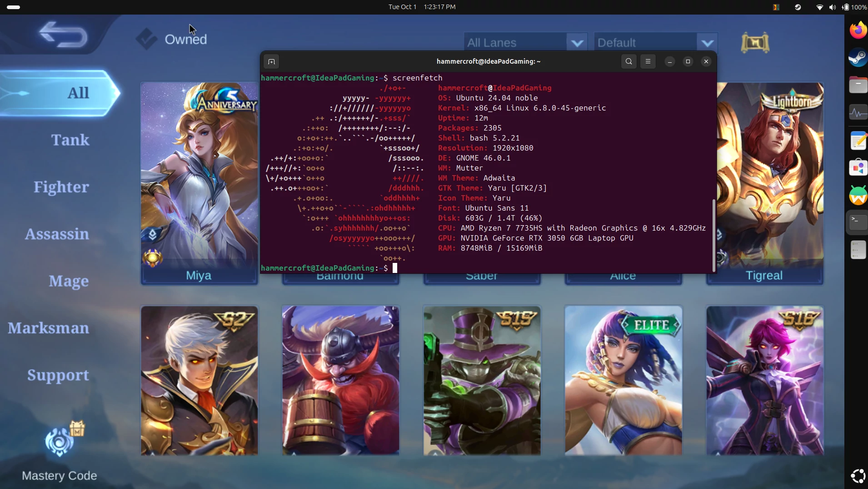Click the NVIDIA GeForce RTX 3050 GPU line
The image size is (868, 489).
[x=536, y=238]
